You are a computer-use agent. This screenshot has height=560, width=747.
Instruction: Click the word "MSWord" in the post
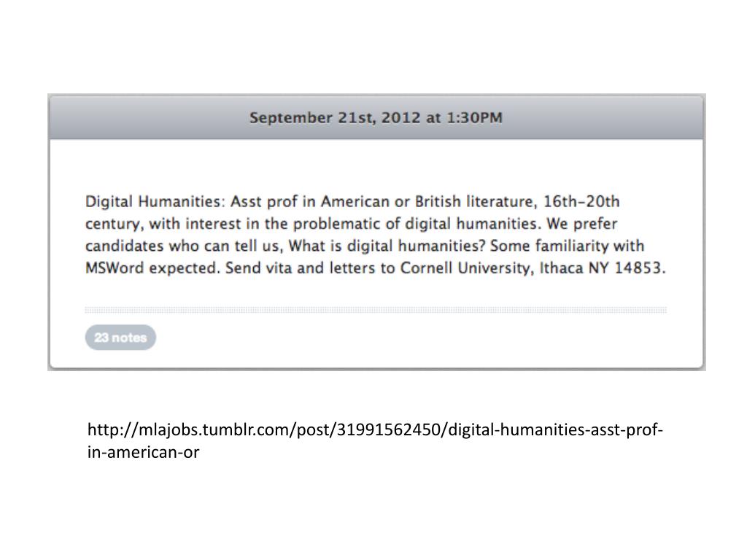click(x=115, y=268)
